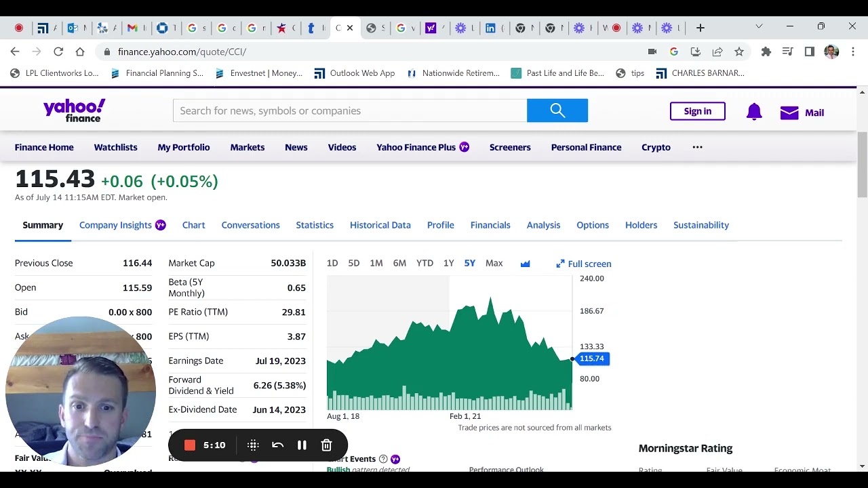Delete the recording with trash icon
This screenshot has width=868, height=488.
click(326, 445)
